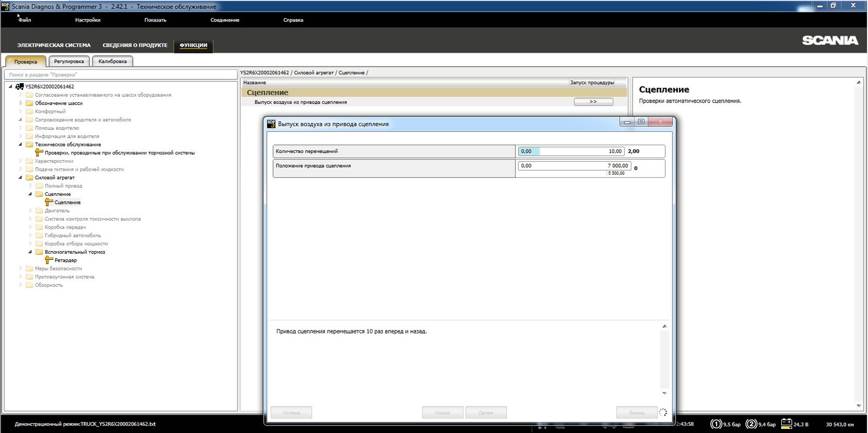Click the brake system checks procedure icon
868x433 pixels.
[39, 152]
